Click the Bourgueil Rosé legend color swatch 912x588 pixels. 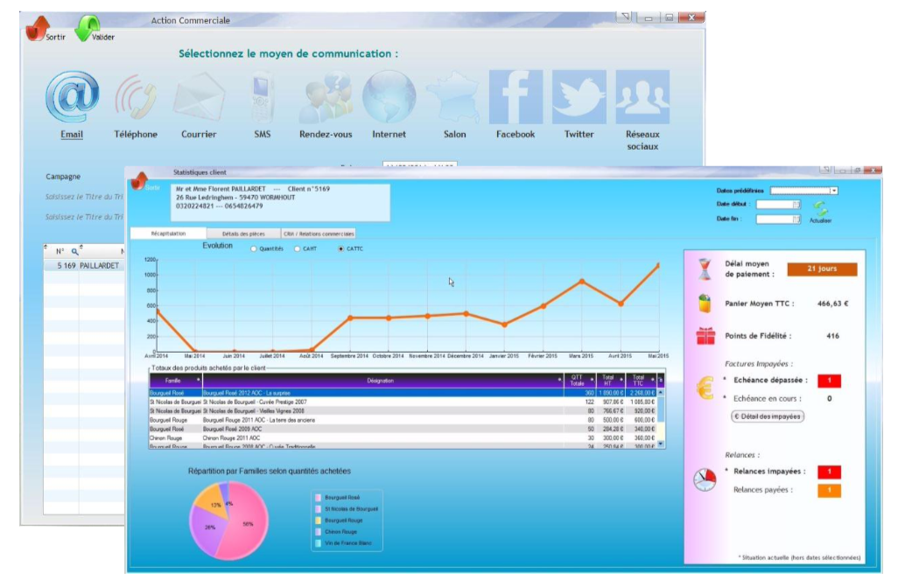click(x=319, y=497)
